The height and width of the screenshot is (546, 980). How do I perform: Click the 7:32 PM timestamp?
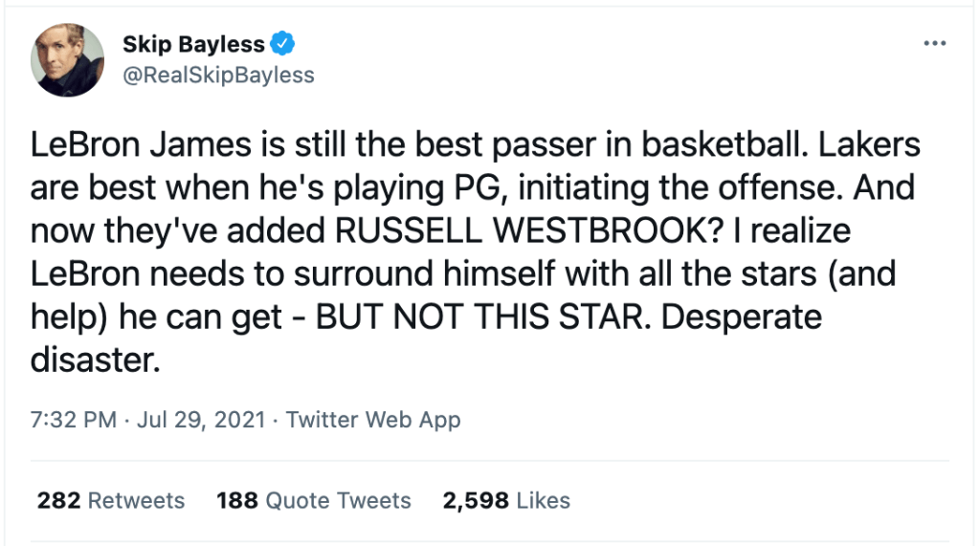[x=74, y=420]
